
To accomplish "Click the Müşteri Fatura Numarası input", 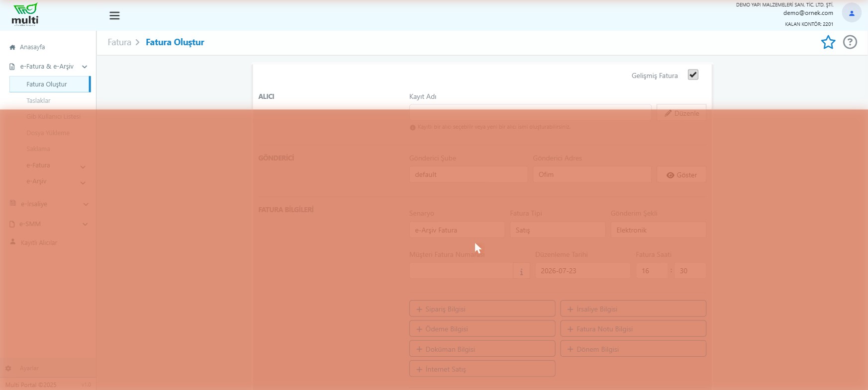I will coord(461,271).
